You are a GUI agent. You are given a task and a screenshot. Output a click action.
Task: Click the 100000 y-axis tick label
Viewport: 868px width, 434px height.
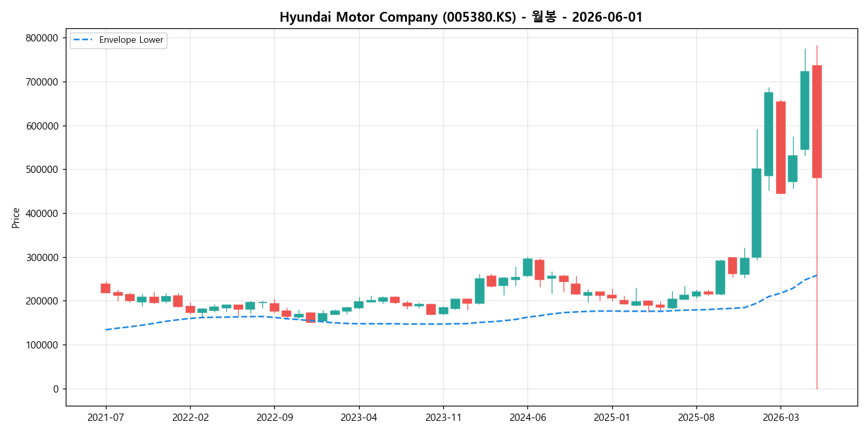pos(42,345)
